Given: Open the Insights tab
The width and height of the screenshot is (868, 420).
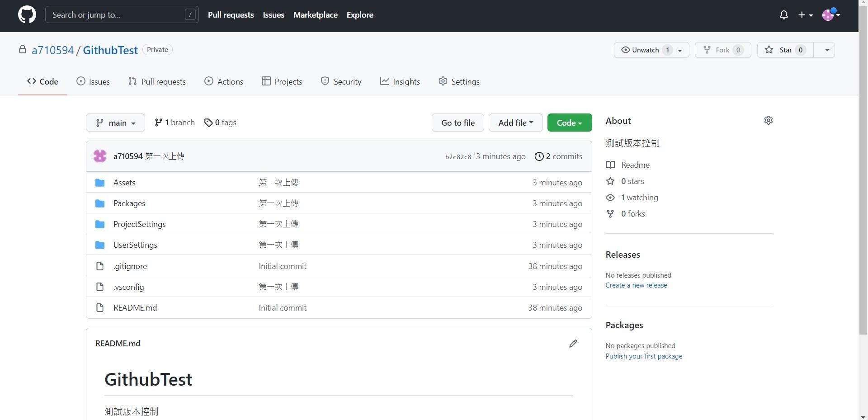Looking at the screenshot, I should [x=400, y=81].
